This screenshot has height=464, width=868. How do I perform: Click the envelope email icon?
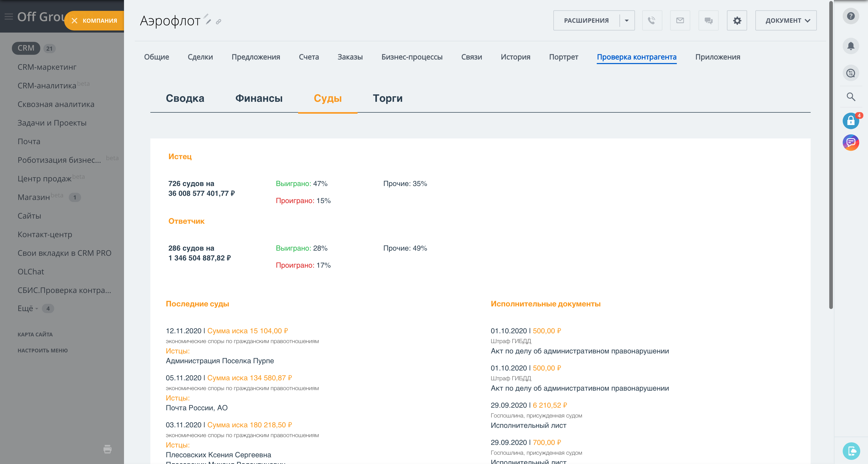coord(680,21)
